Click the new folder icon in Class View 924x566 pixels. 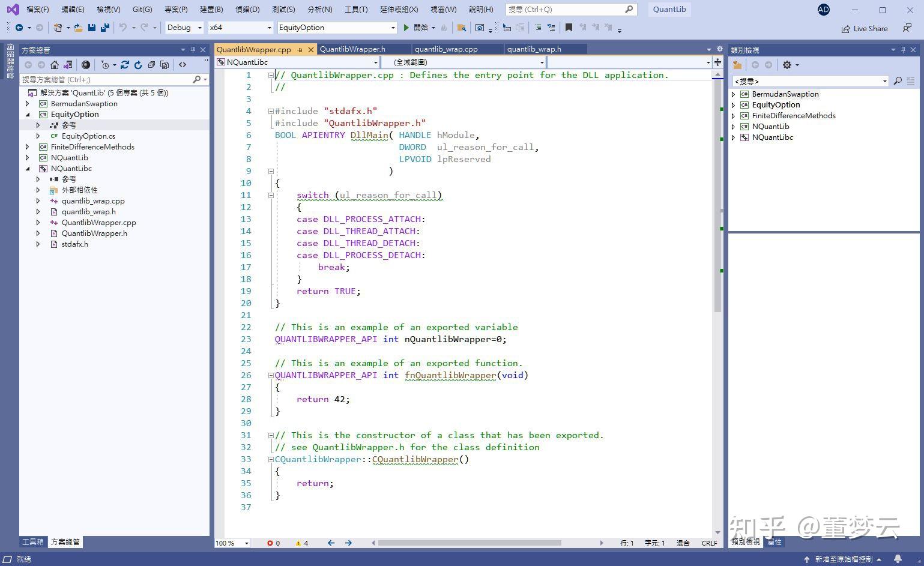(737, 65)
